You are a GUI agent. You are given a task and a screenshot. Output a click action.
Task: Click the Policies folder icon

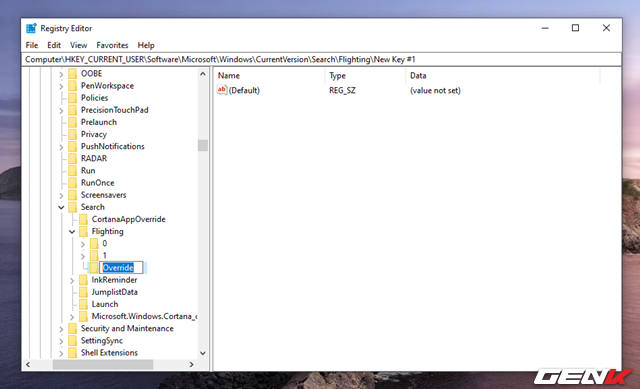tap(73, 98)
